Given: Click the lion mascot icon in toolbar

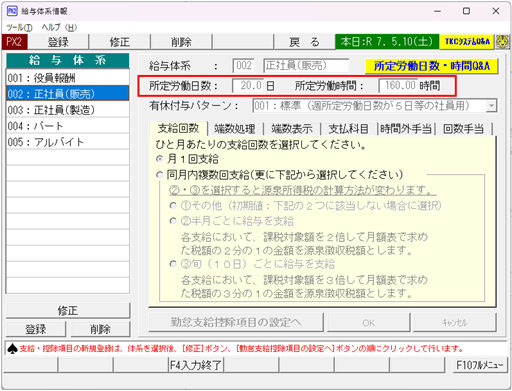Looking at the screenshot, I should 503,42.
